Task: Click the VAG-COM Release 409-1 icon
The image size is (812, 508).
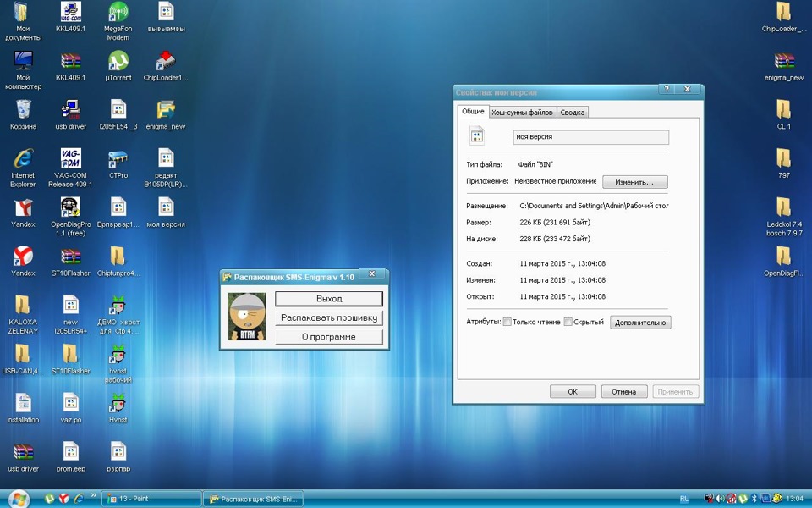Action: (x=70, y=158)
